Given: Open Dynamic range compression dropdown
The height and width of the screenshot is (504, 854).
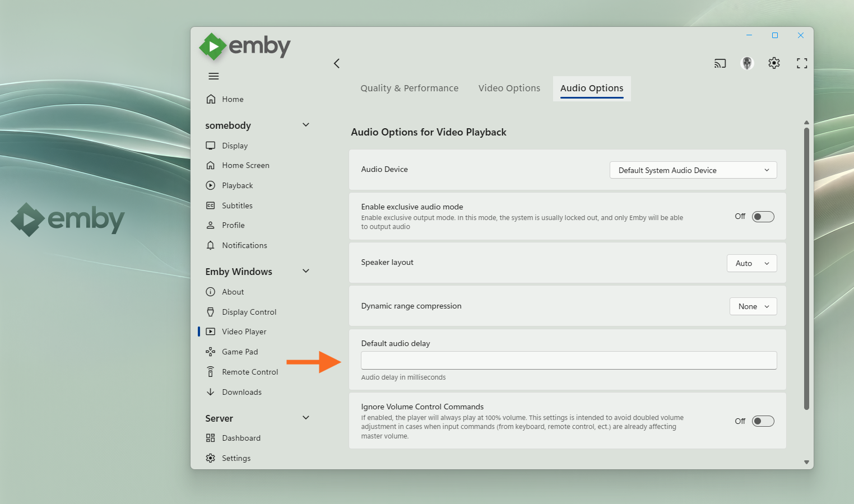Looking at the screenshot, I should click(x=753, y=306).
